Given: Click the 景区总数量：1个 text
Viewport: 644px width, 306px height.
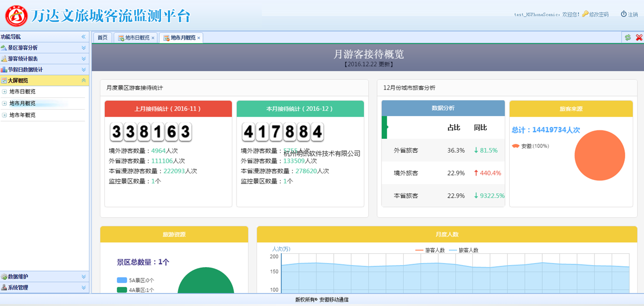Looking at the screenshot, I should 143,262.
